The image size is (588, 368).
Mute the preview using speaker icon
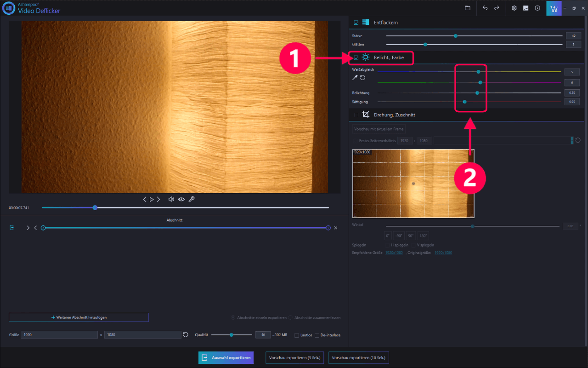point(171,199)
